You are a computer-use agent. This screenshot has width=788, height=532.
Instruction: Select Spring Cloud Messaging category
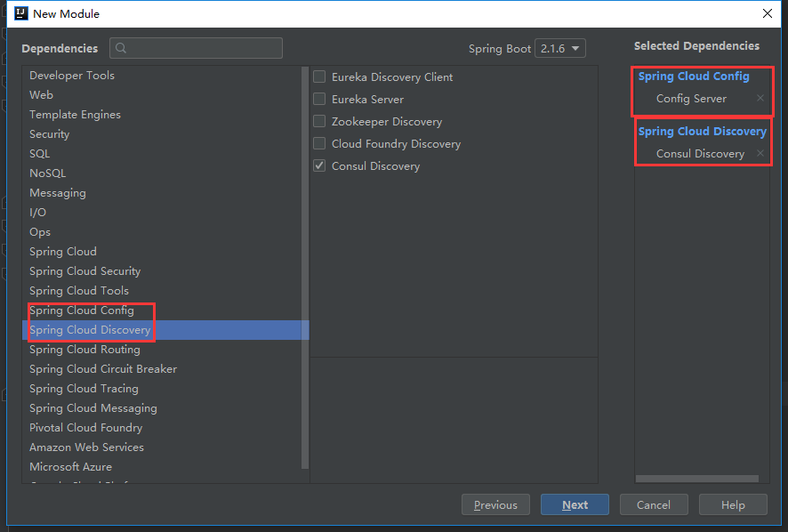[x=161, y=408]
